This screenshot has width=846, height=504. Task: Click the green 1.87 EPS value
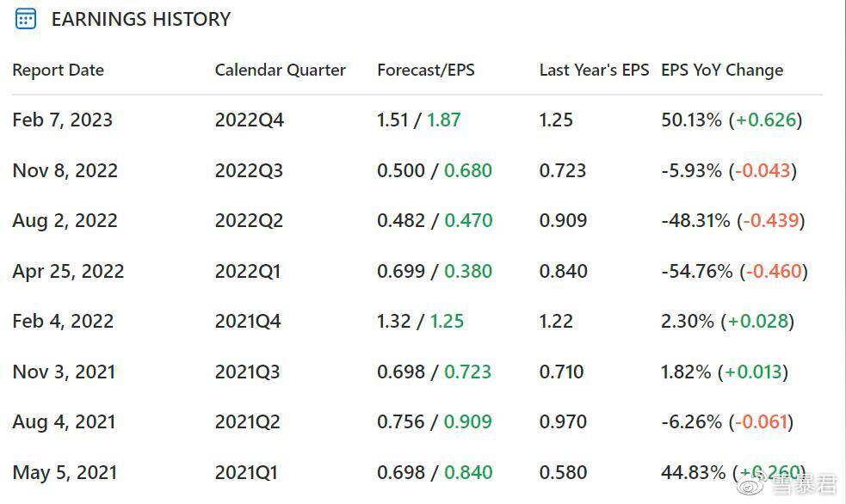click(x=443, y=120)
